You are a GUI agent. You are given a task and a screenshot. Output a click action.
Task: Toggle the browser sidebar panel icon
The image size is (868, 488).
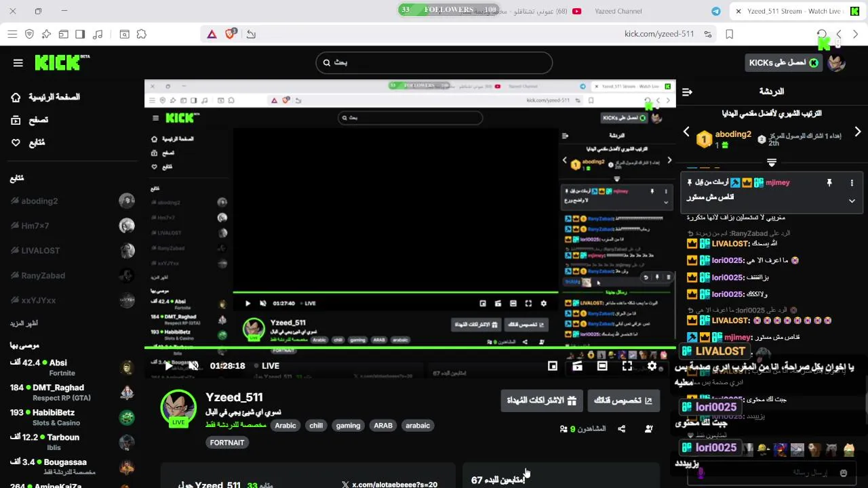point(80,34)
